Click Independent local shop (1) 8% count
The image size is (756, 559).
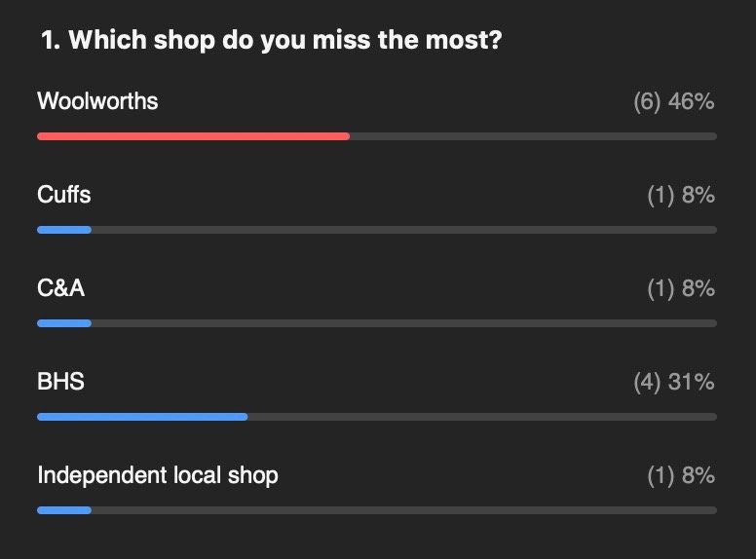pyautogui.click(x=680, y=475)
